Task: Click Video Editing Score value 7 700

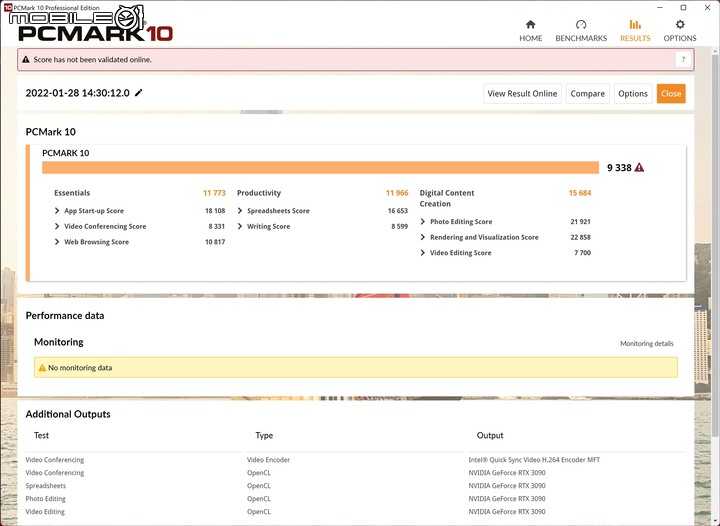Action: pos(582,253)
